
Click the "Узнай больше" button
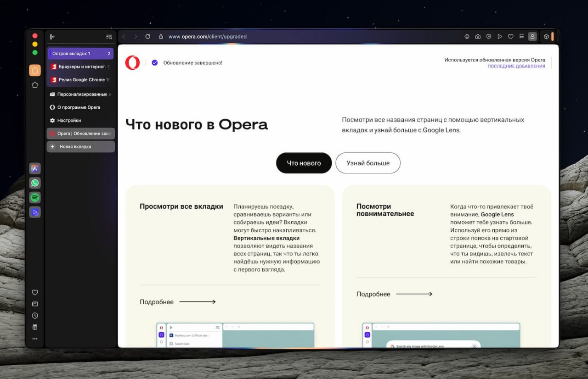pos(368,163)
